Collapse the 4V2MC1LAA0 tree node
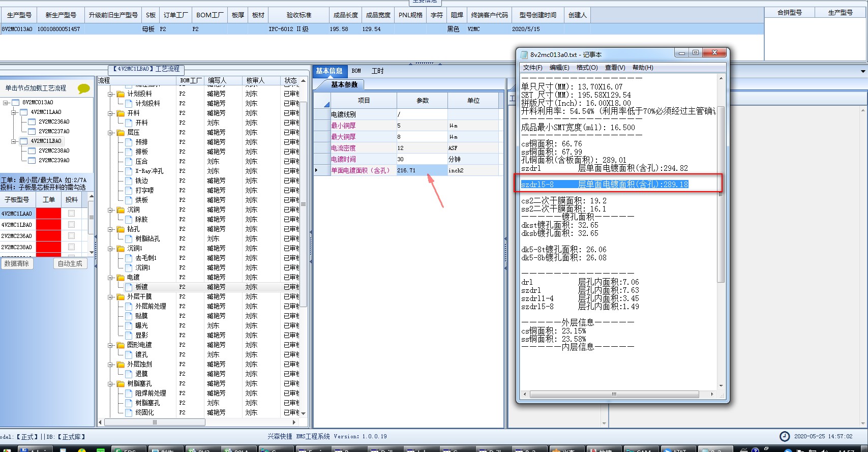 (x=14, y=112)
